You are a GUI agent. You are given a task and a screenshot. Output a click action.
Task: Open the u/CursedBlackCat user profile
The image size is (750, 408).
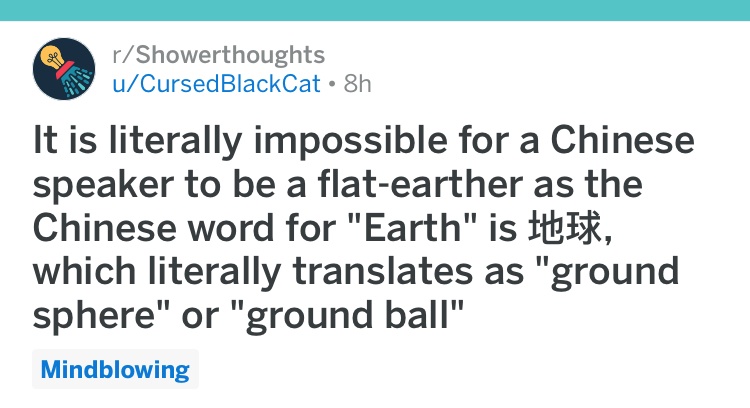click(216, 84)
